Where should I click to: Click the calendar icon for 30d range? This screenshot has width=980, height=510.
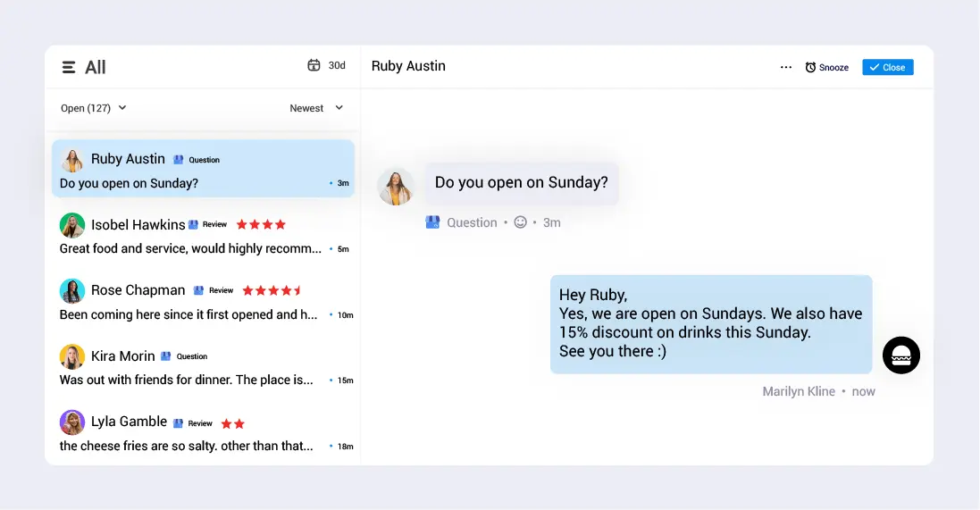pyautogui.click(x=314, y=65)
